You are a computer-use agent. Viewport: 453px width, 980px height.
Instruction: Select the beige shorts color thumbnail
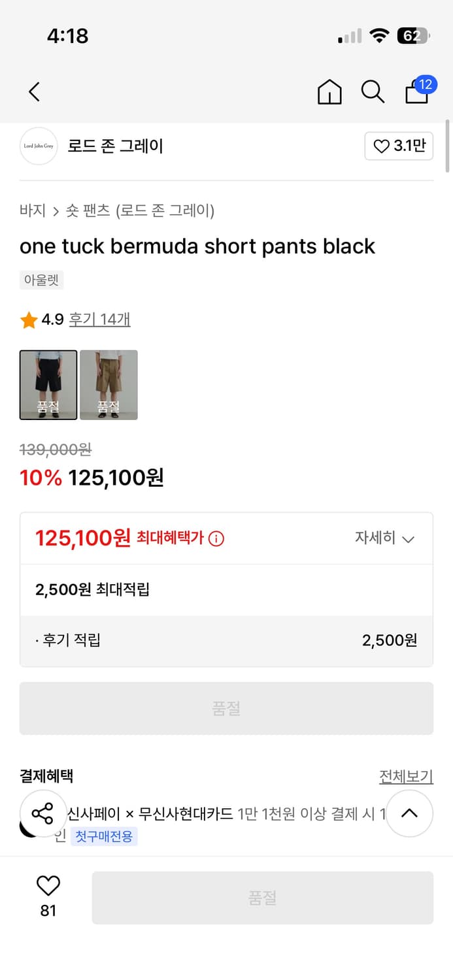(x=109, y=385)
